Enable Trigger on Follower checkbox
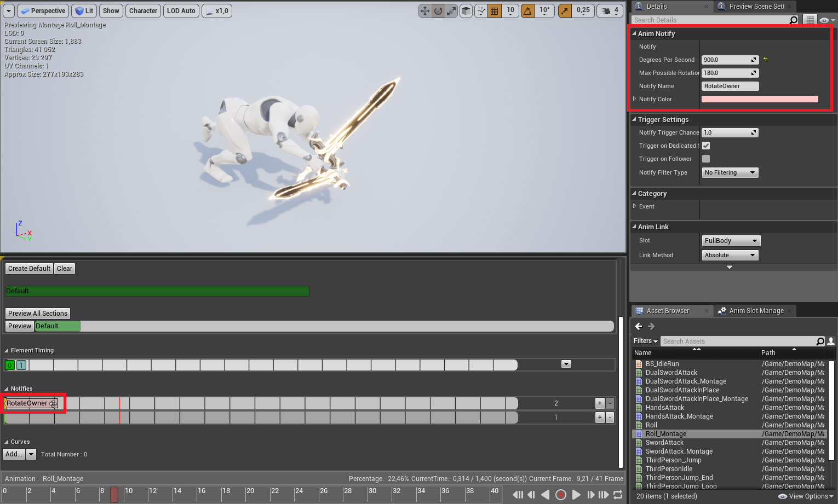The width and height of the screenshot is (838, 504). click(706, 159)
